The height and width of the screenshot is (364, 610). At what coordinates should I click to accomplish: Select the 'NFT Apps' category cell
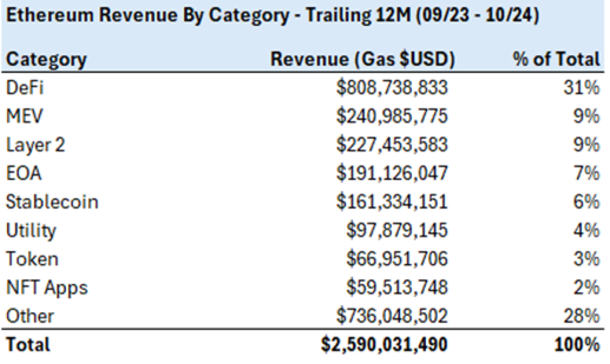point(47,288)
